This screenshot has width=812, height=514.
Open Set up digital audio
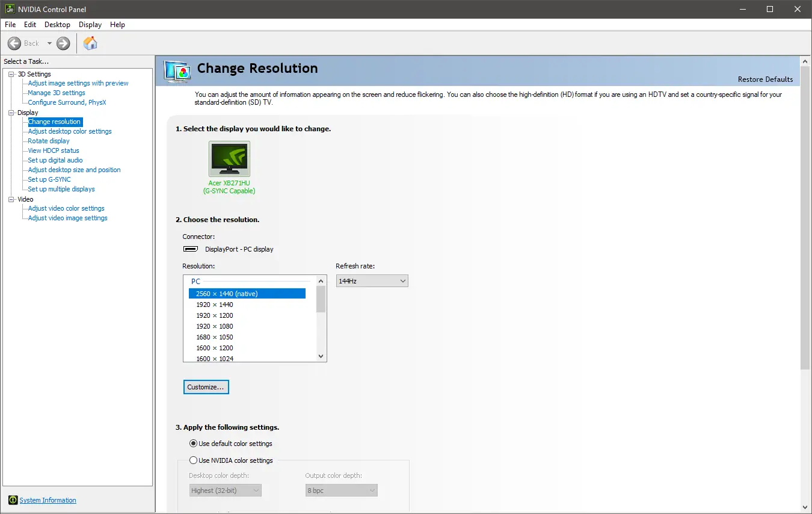(55, 160)
